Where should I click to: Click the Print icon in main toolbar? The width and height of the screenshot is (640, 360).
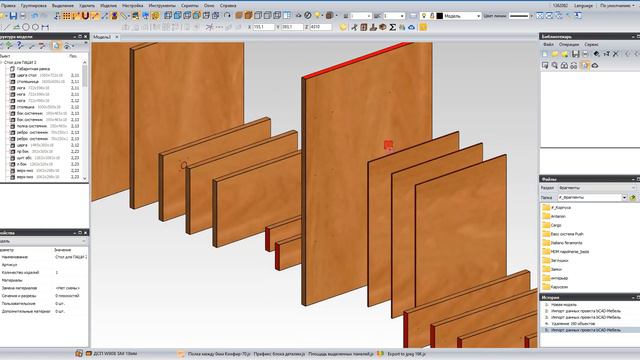23,16
